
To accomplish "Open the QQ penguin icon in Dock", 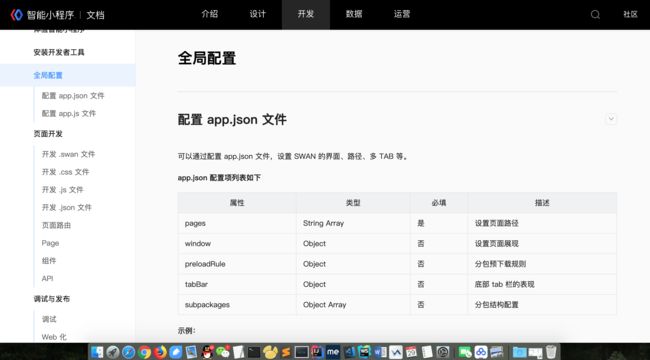I will pyautogui.click(x=207, y=352).
